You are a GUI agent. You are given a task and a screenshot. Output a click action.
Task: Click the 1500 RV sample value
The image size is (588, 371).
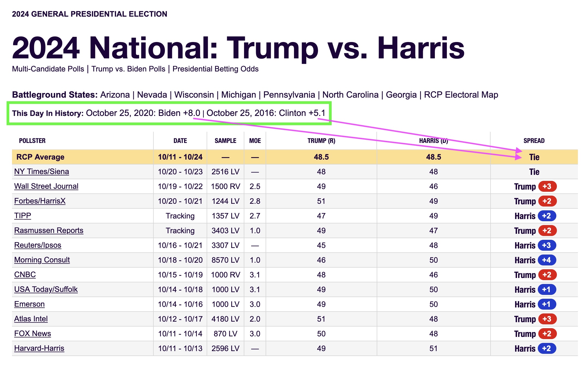225,186
